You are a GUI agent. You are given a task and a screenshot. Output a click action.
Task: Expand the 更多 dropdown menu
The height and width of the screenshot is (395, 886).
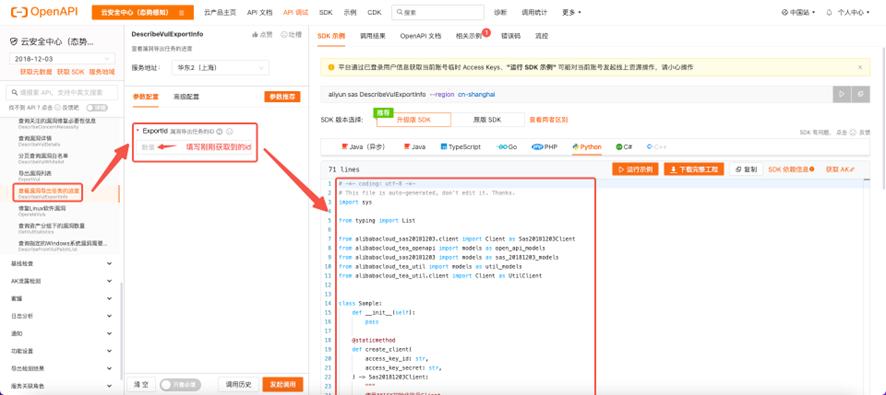(x=571, y=12)
